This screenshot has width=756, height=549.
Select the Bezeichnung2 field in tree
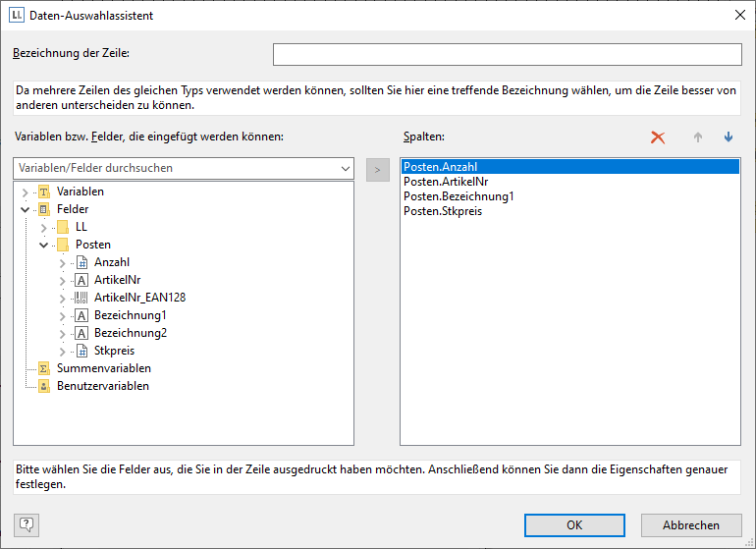130,333
